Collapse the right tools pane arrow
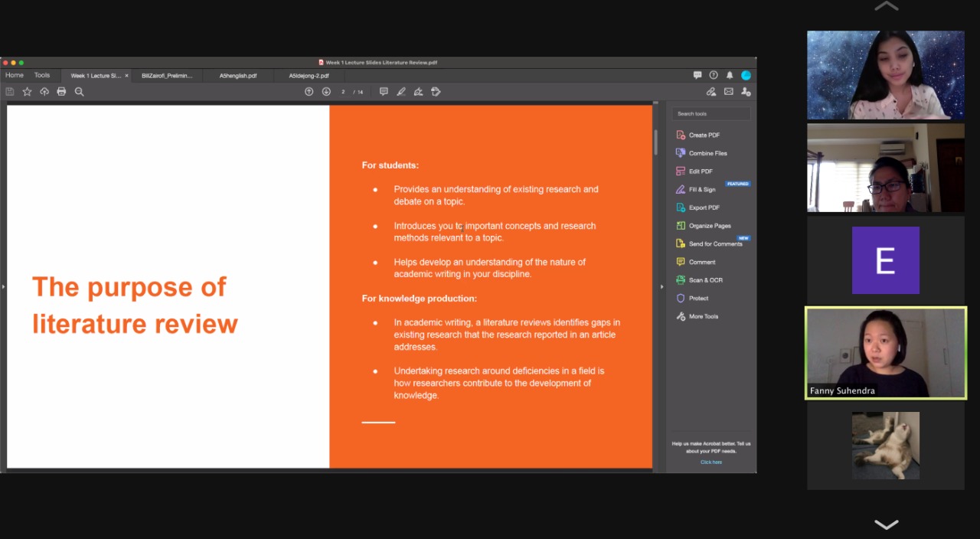 661,286
